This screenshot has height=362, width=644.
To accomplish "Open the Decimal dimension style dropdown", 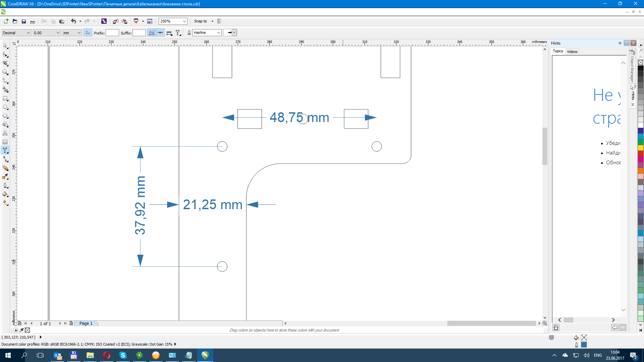I will [x=29, y=33].
